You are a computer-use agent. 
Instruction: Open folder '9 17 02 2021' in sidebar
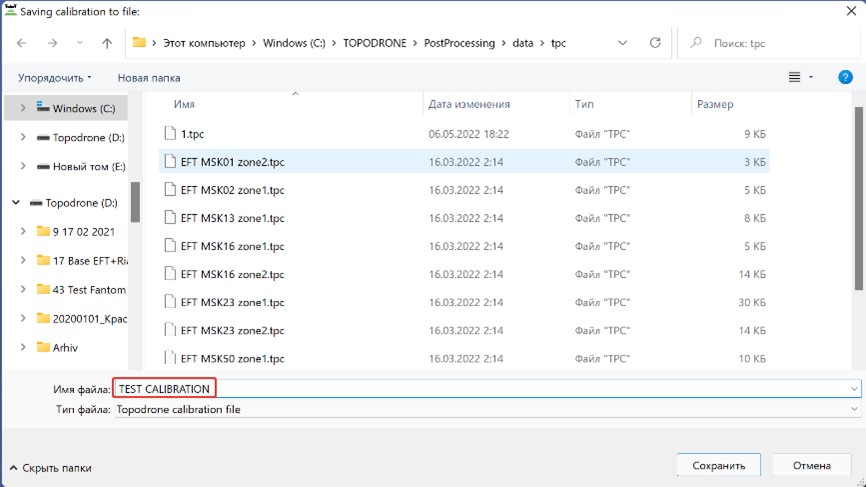click(76, 231)
